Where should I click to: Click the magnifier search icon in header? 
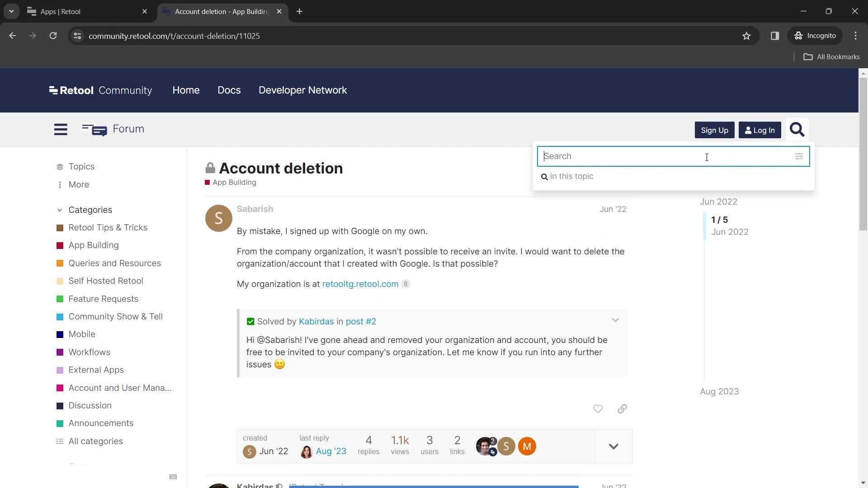coord(797,130)
